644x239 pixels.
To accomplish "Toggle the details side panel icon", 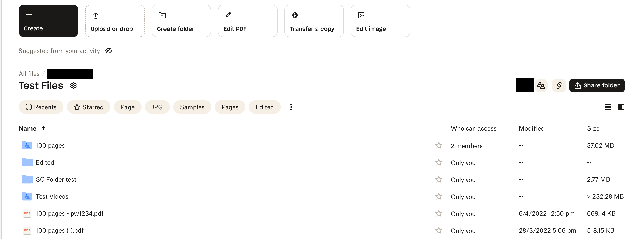I will coord(621,107).
